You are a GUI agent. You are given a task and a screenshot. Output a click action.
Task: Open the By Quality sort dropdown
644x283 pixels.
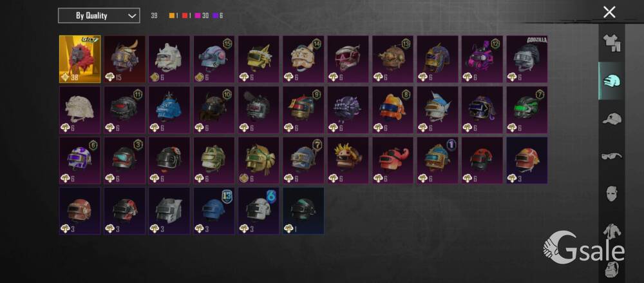tap(99, 15)
